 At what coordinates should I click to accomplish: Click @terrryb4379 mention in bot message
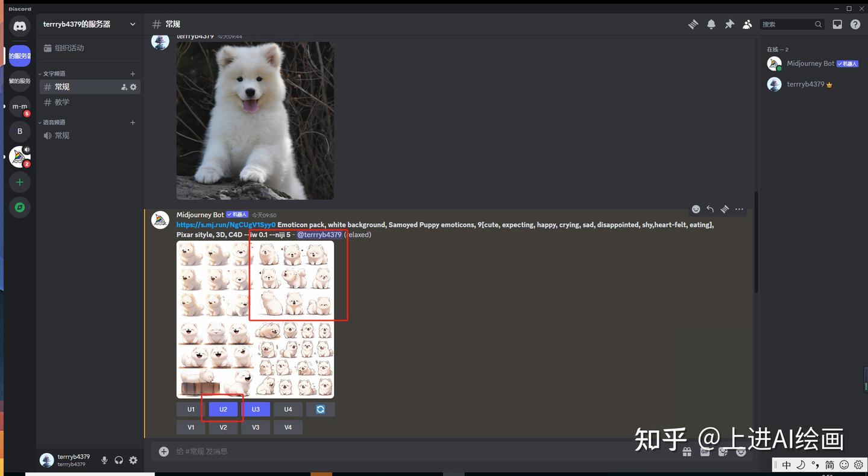click(x=319, y=235)
